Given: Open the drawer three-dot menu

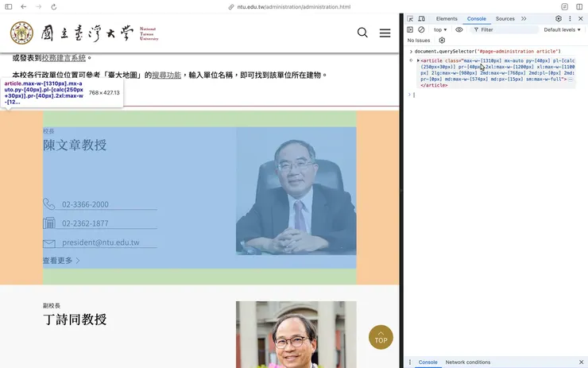Looking at the screenshot, I should click(x=410, y=362).
